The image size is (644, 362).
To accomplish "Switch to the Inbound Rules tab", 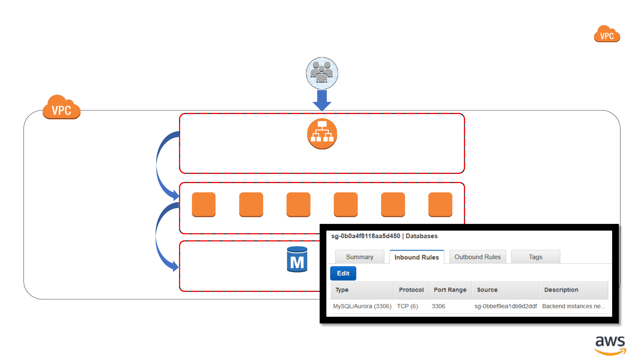I will point(417,257).
